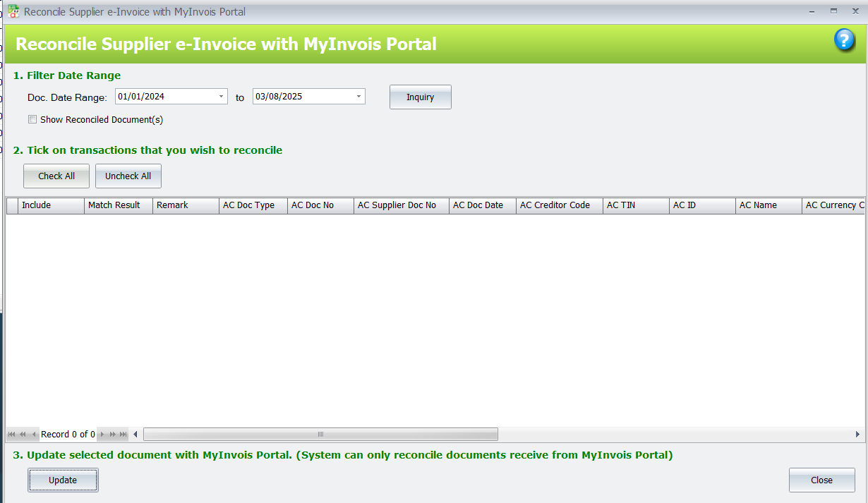Image resolution: width=868 pixels, height=503 pixels.
Task: Sort by the Remark column header
Action: coord(186,205)
